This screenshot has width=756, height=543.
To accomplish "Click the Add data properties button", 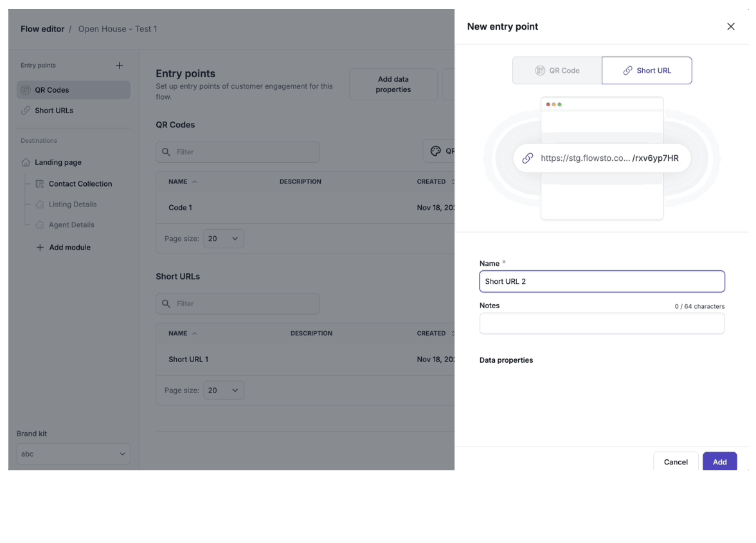I will coord(393,84).
